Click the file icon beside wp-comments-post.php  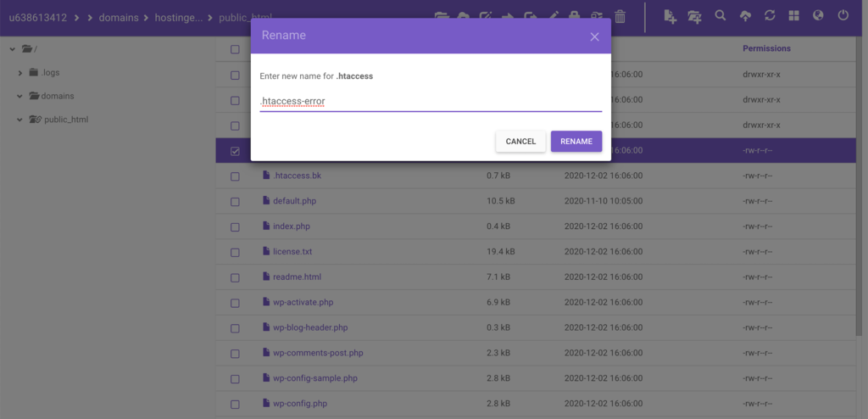[266, 353]
